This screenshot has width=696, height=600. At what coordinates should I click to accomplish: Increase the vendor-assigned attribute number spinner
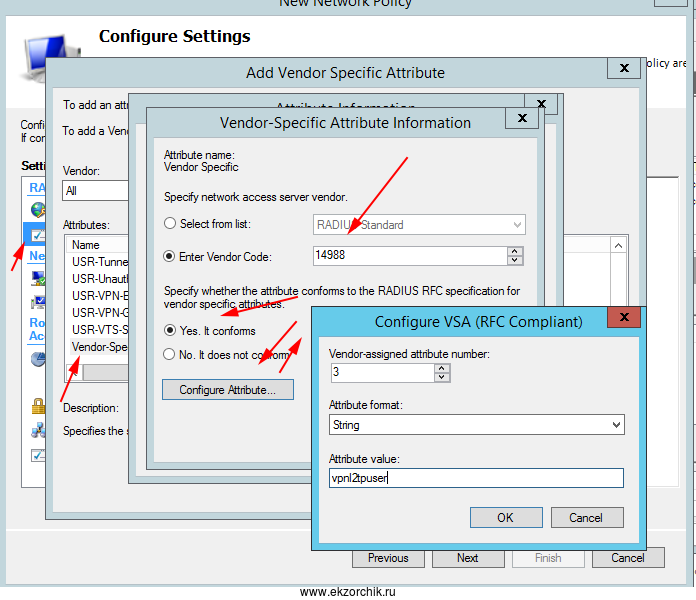point(442,367)
